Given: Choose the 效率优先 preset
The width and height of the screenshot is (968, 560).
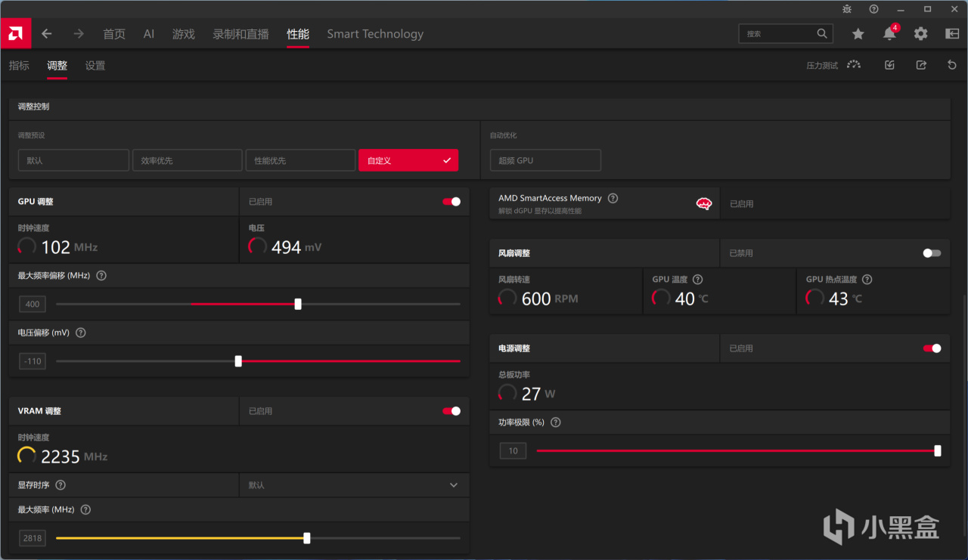Looking at the screenshot, I should (187, 160).
